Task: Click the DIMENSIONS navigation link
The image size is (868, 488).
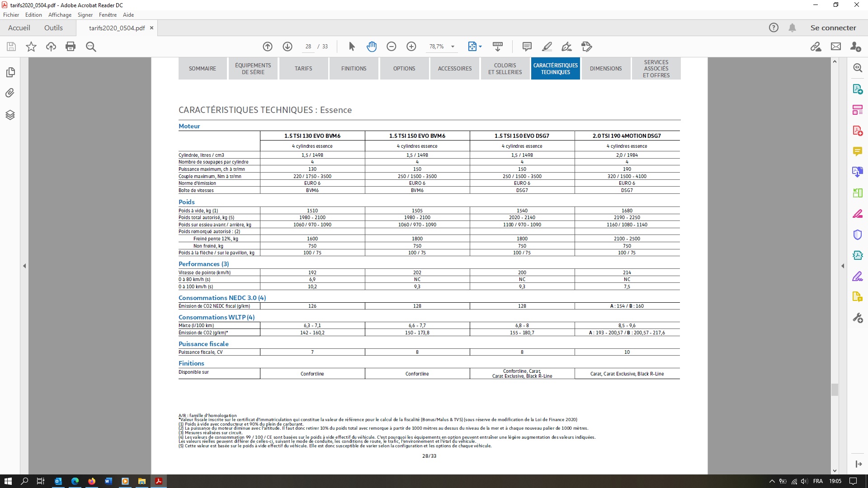Action: [606, 69]
